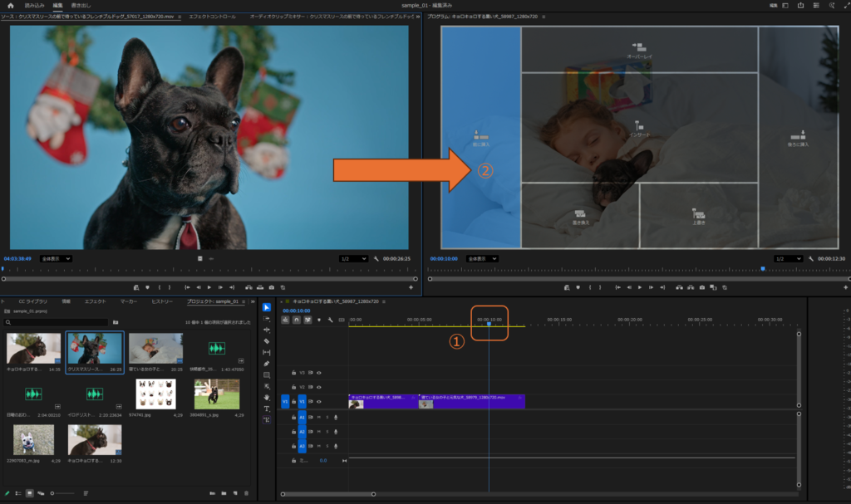Viewport: 851px width, 504px height.
Task: Select the 974741.jpg thumbnail
Action: tap(156, 394)
